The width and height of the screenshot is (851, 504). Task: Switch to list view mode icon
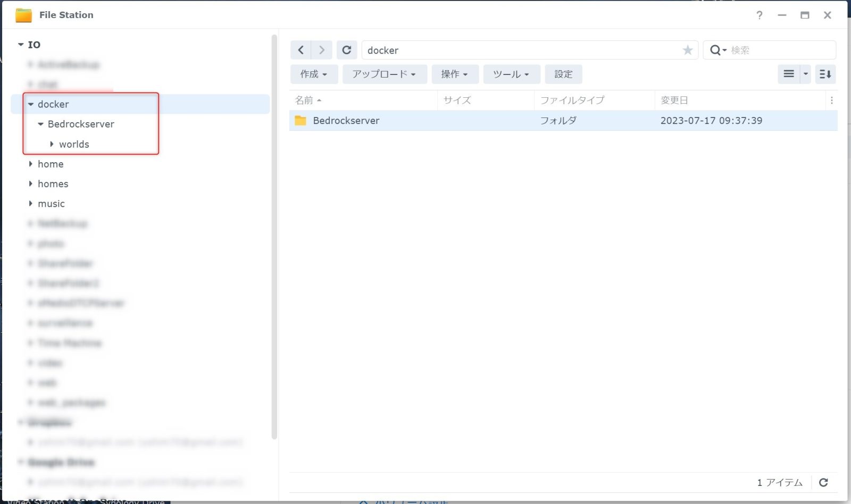789,74
